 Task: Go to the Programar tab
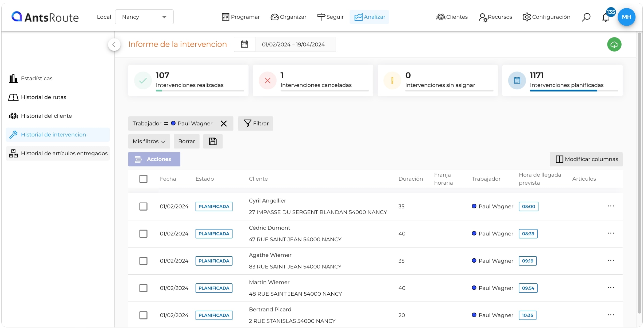241,17
